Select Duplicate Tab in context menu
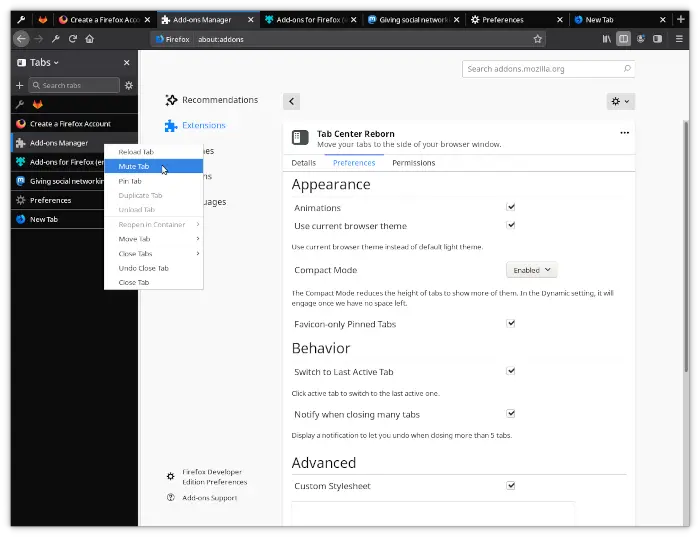700x537 pixels. point(154,195)
